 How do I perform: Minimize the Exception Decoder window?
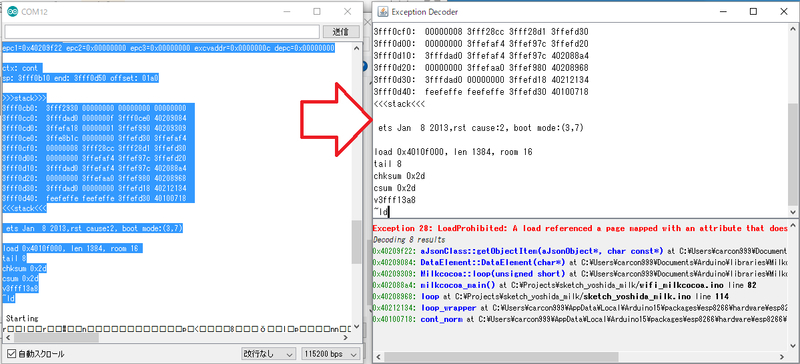tap(722, 12)
